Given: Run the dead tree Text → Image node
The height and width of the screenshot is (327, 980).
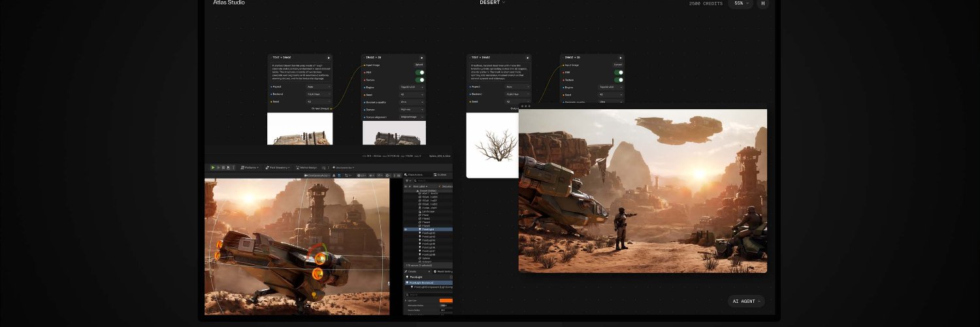Looking at the screenshot, I should pos(528,58).
